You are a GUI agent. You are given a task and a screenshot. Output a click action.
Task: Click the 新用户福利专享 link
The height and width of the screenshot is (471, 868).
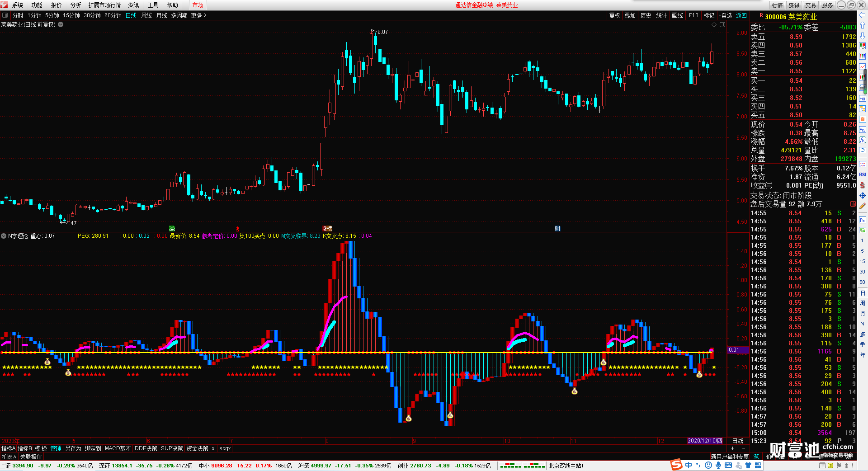pyautogui.click(x=730, y=457)
